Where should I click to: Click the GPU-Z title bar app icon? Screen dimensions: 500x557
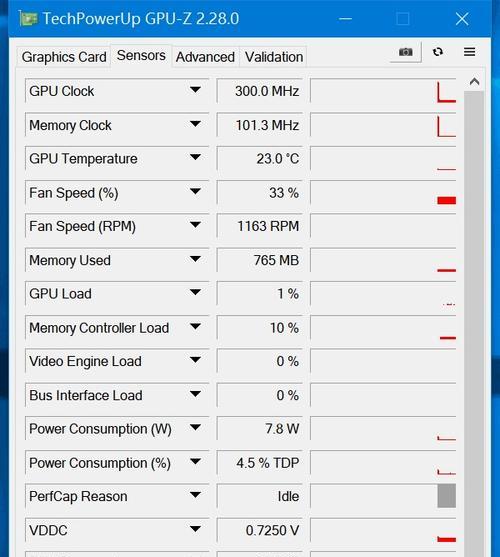[x=28, y=18]
